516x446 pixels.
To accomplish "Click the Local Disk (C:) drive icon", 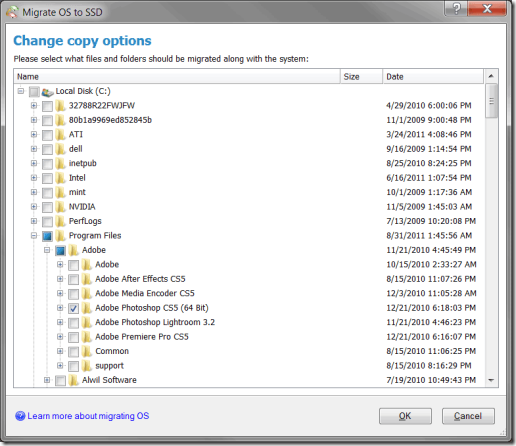I will point(48,92).
